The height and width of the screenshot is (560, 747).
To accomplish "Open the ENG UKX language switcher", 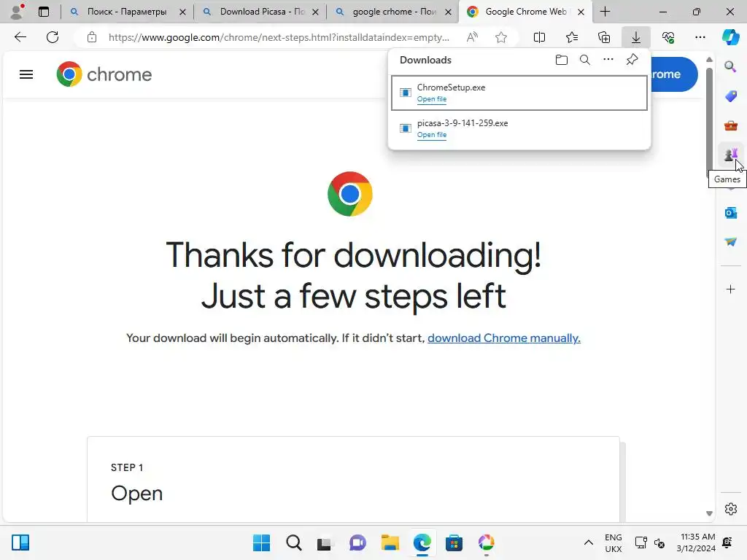I will (x=613, y=542).
